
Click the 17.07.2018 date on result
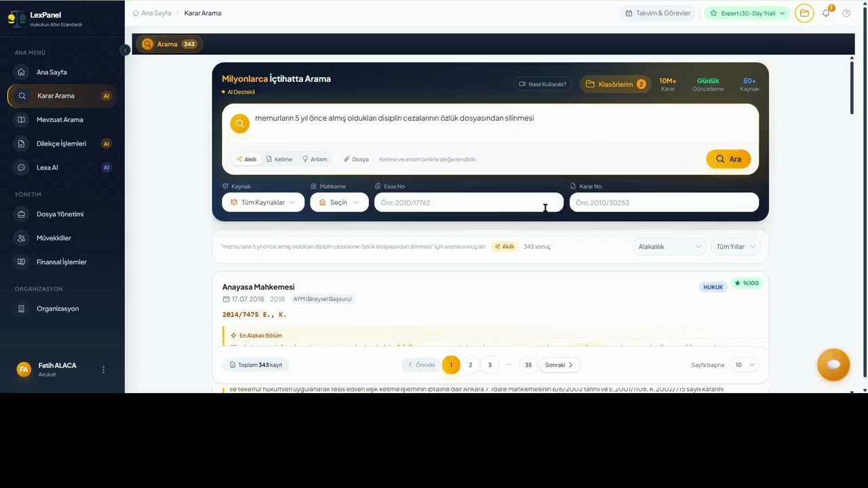click(x=248, y=299)
